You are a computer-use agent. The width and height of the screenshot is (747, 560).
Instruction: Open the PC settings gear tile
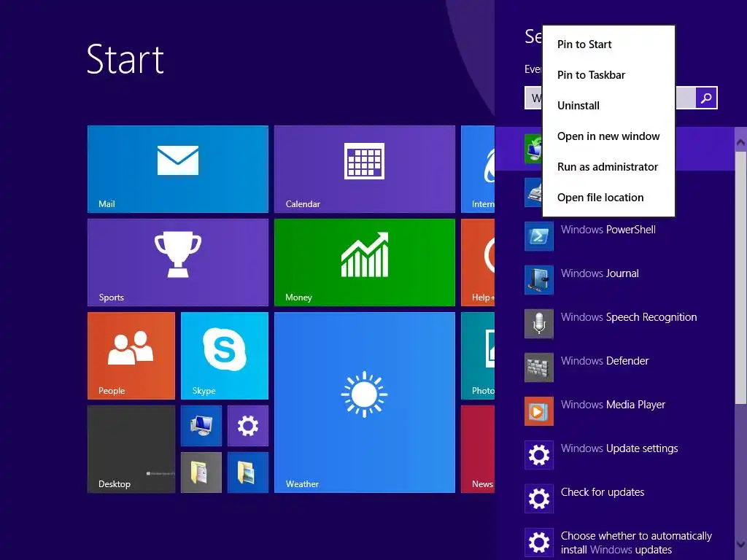(x=248, y=426)
